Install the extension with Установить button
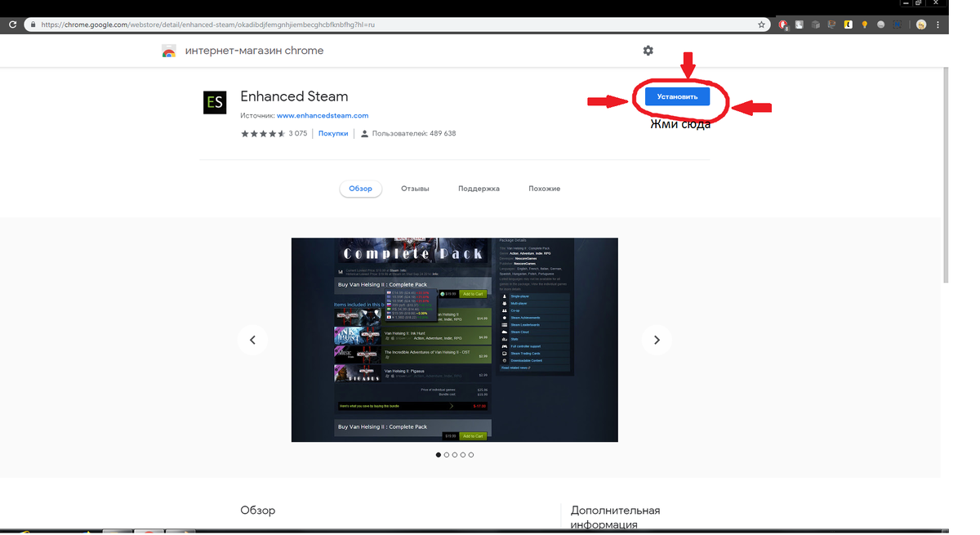The image size is (980, 535). (x=678, y=96)
